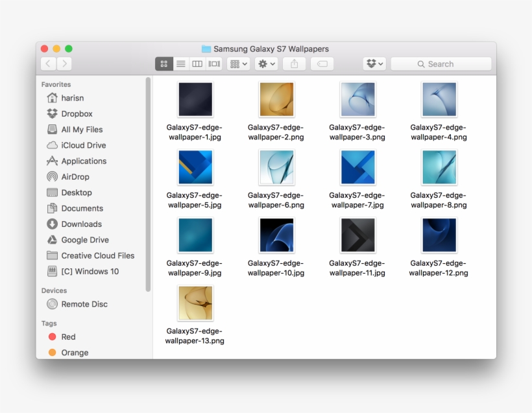Open the item arrangement dropdown

[238, 64]
